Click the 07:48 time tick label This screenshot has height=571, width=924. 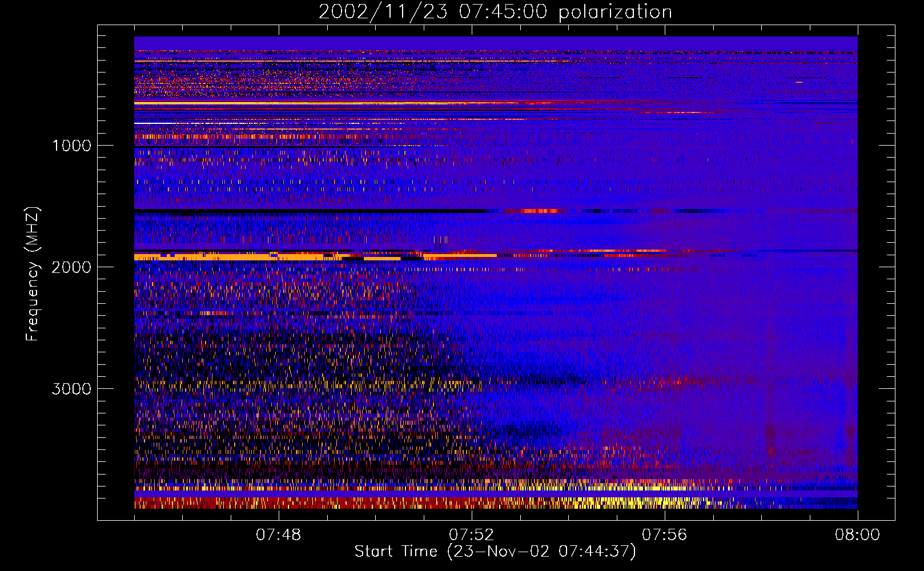tap(278, 535)
